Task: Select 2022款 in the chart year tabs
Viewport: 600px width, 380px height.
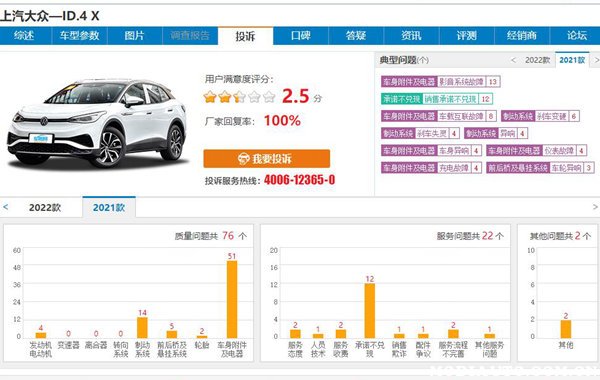Action: coord(45,207)
